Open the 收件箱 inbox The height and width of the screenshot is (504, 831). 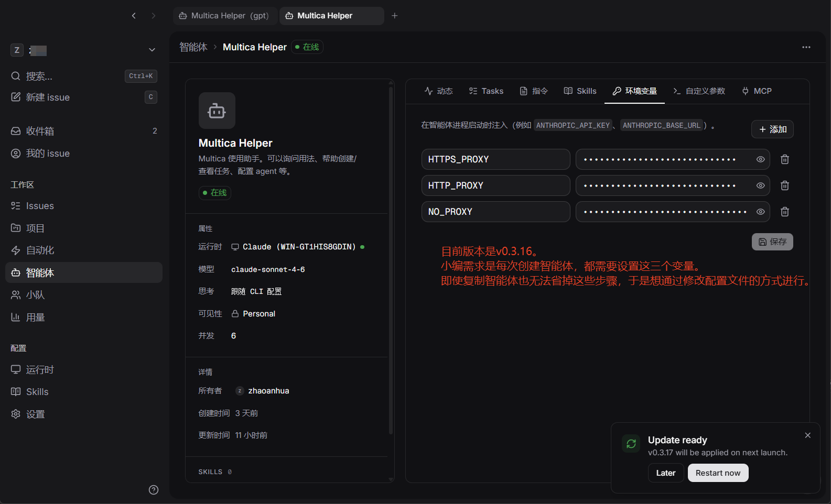click(84, 131)
